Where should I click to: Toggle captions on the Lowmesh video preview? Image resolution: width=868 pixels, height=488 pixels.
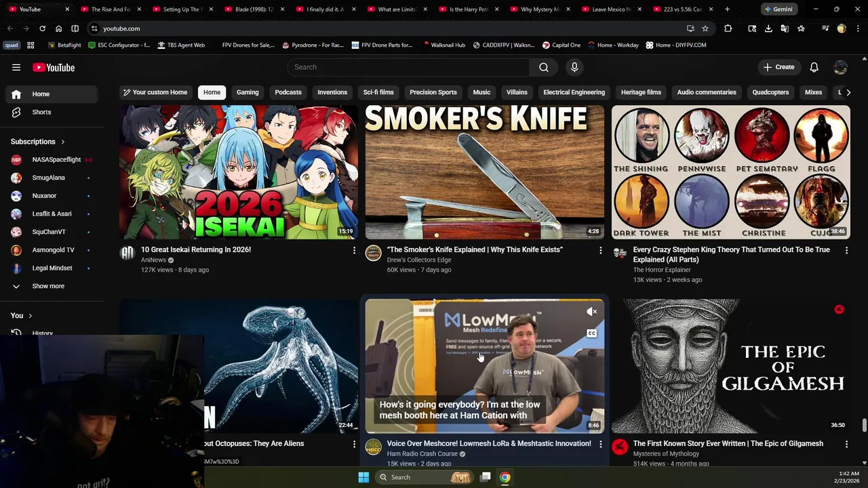point(592,333)
